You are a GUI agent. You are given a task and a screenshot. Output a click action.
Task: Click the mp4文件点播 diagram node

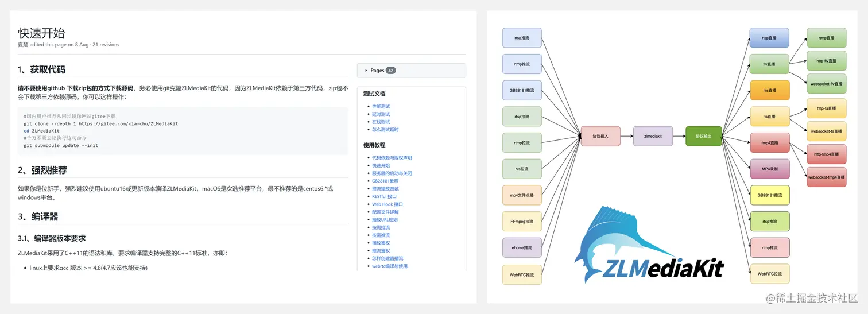[x=522, y=195]
